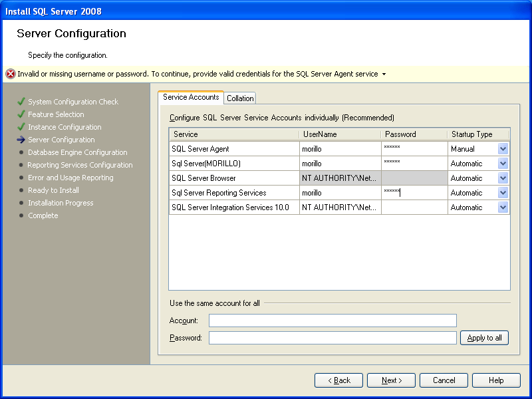The width and height of the screenshot is (532, 399).
Task: Click the Back button
Action: click(x=338, y=380)
